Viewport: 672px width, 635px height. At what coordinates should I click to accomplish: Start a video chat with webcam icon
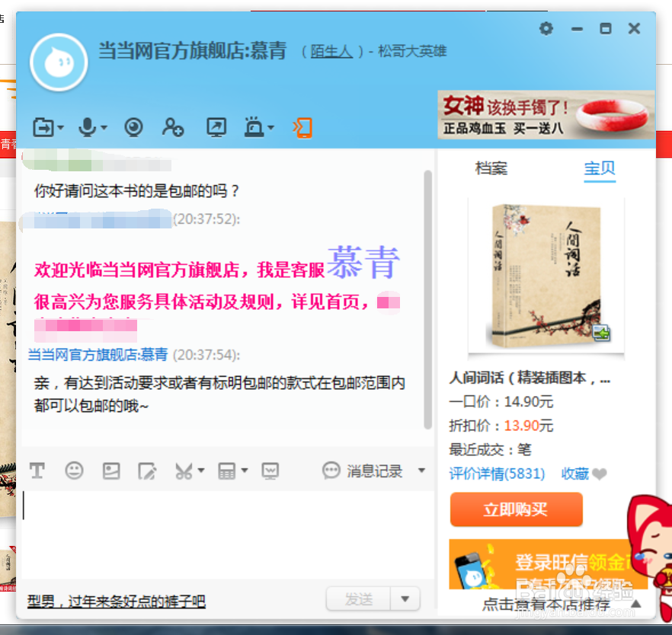point(133,127)
